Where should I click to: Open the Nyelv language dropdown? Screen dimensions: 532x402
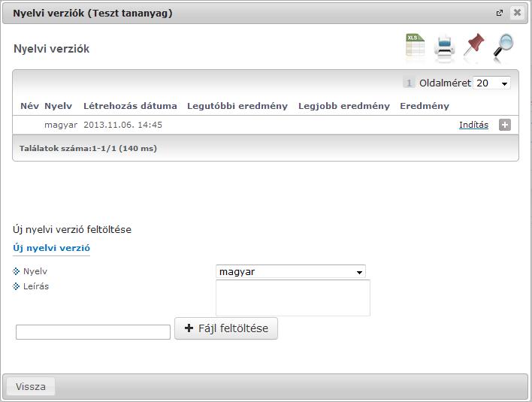(x=291, y=272)
